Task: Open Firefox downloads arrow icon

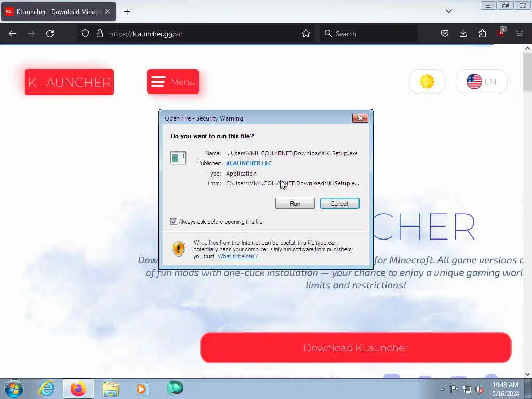Action: 463,34
